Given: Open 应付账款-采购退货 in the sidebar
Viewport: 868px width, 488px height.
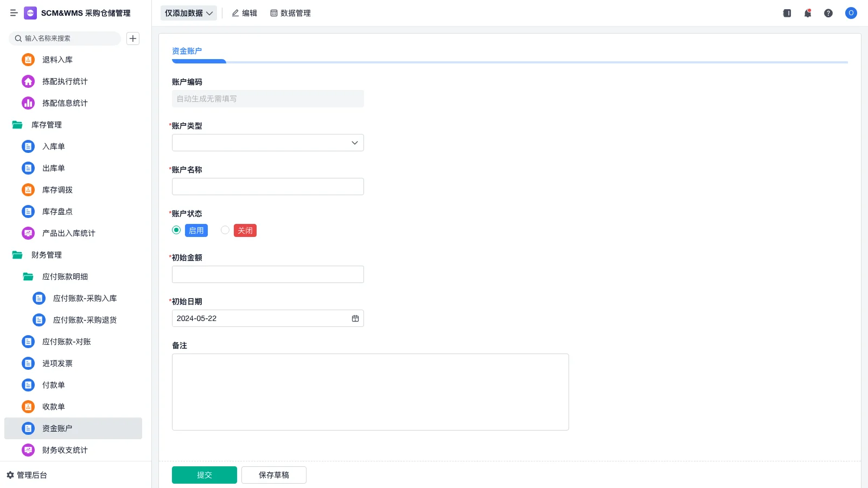Looking at the screenshot, I should point(73,320).
